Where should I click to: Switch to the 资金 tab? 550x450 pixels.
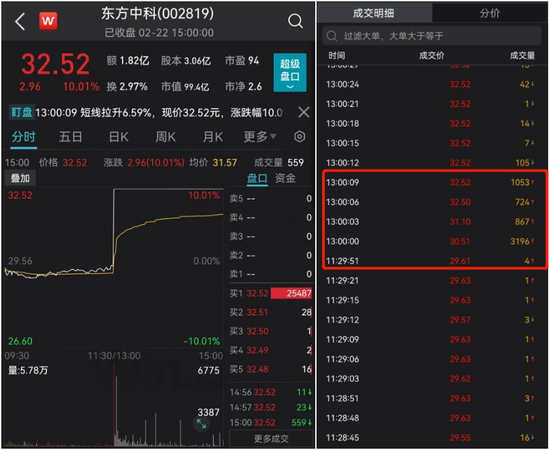[x=285, y=178]
